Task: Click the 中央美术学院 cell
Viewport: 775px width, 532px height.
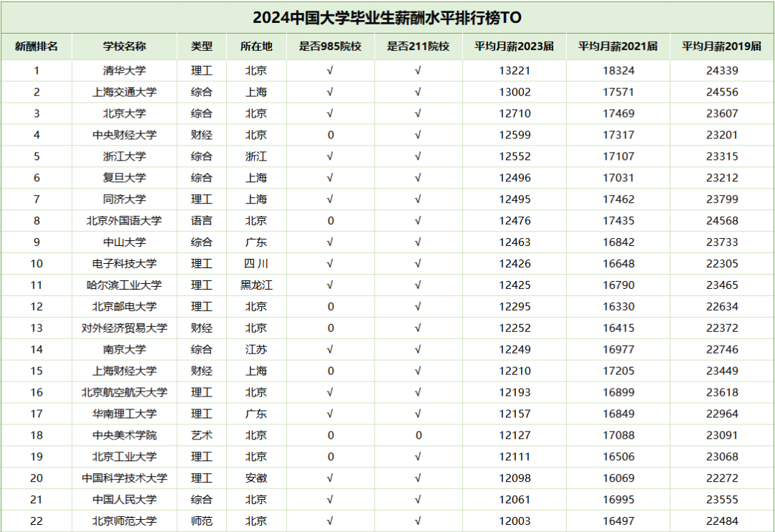Action: [x=125, y=436]
